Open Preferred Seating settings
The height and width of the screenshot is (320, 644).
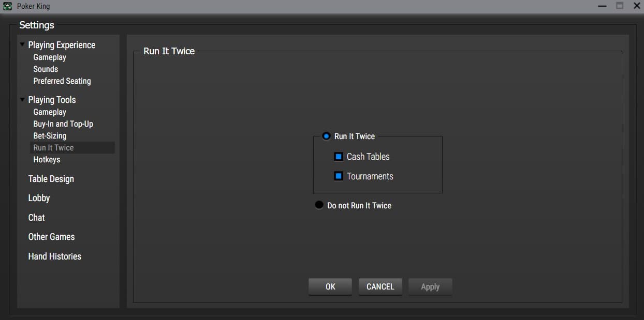coord(62,81)
